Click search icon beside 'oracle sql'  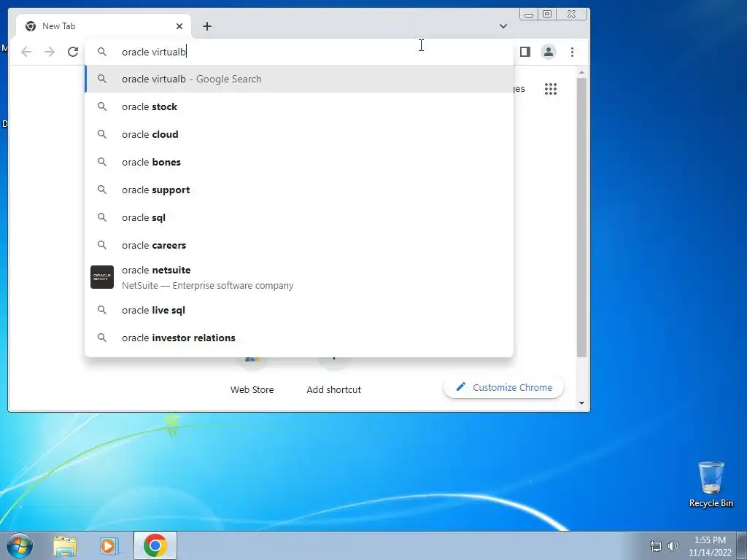click(102, 217)
